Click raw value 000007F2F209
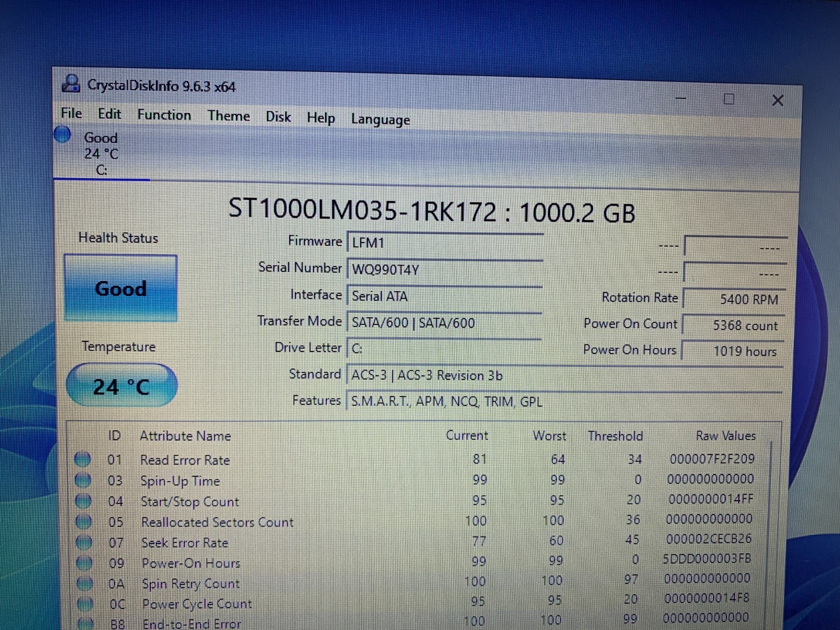 tap(712, 459)
